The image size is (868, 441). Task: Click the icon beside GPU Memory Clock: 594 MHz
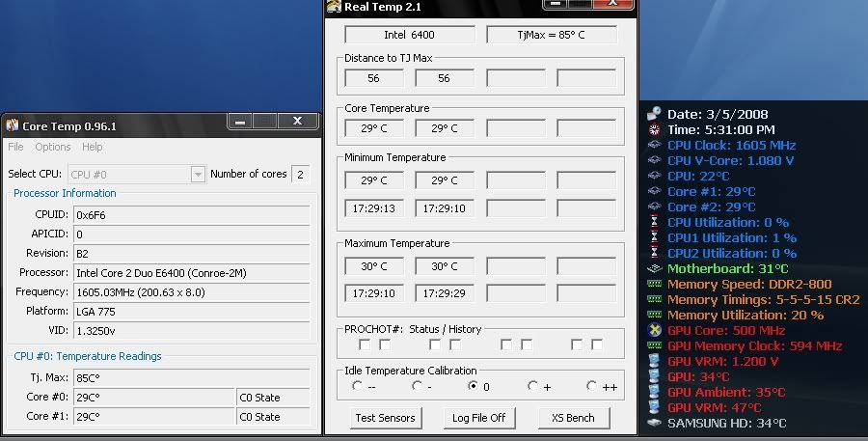point(654,345)
